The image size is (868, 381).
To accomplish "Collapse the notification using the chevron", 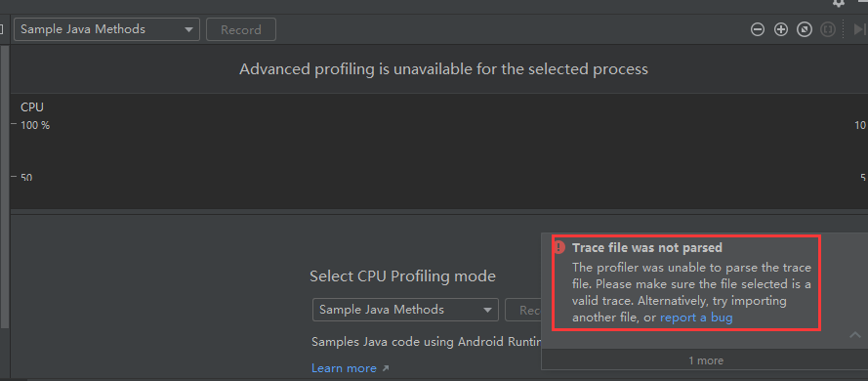I will 855,334.
